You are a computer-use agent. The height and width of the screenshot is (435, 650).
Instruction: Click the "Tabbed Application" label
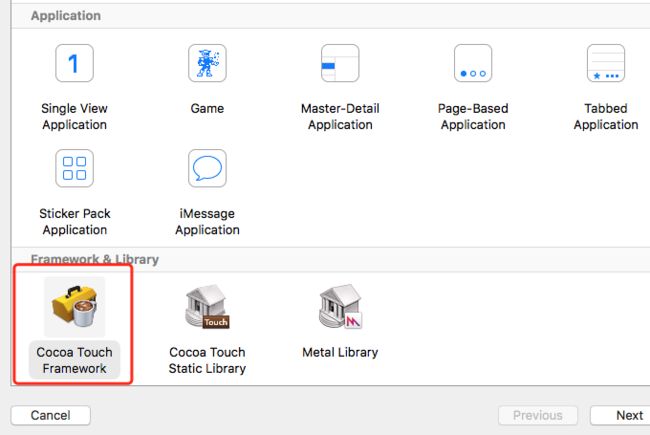606,117
